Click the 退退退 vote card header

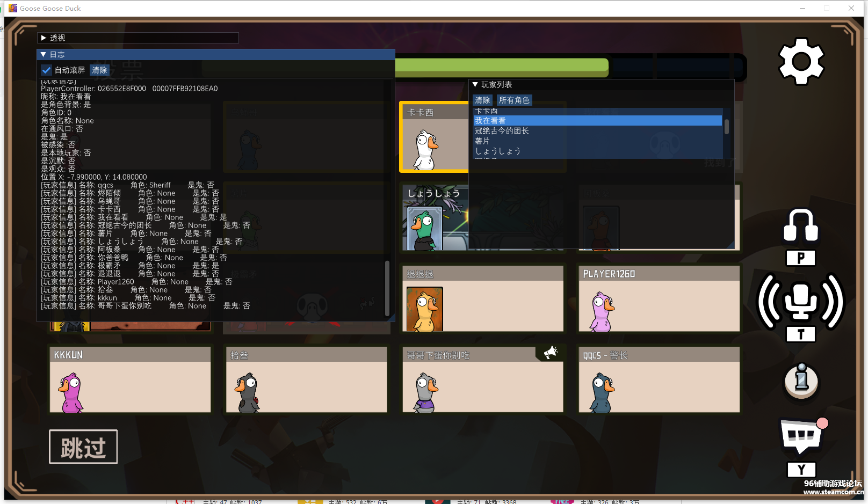tap(483, 274)
